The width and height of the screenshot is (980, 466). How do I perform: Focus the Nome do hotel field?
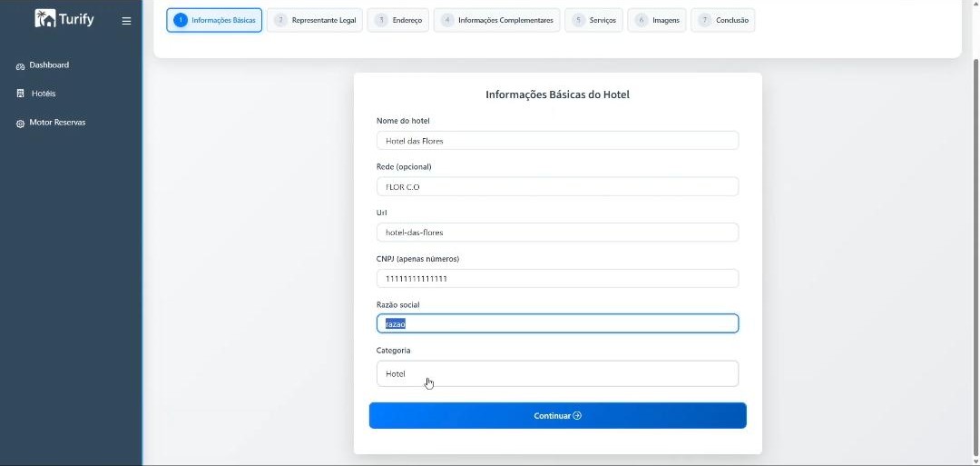tap(557, 141)
